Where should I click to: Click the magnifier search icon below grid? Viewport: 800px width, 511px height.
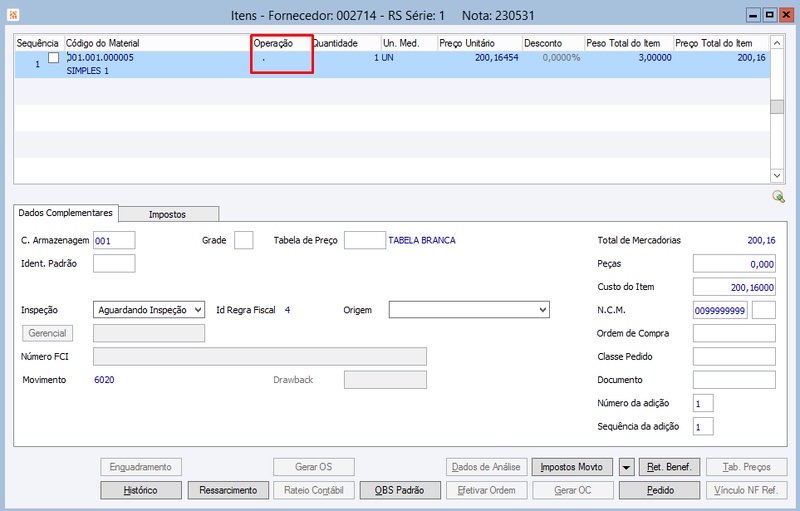[778, 196]
